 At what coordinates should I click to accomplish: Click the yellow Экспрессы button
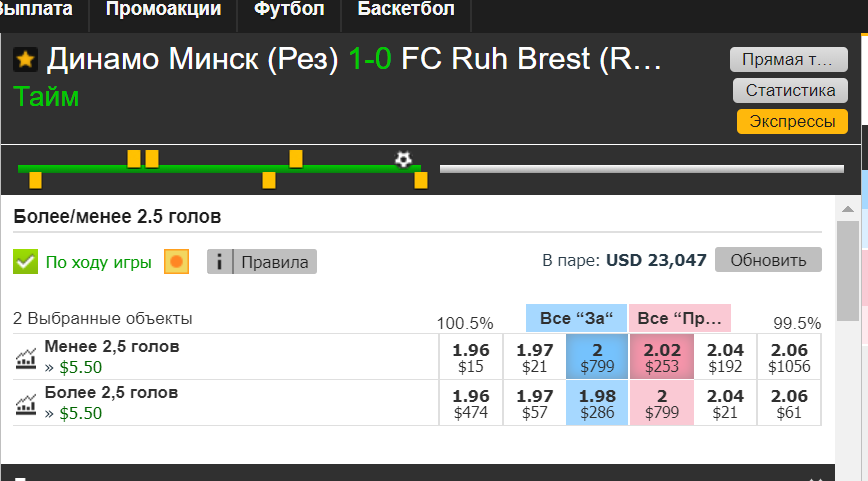click(x=792, y=122)
